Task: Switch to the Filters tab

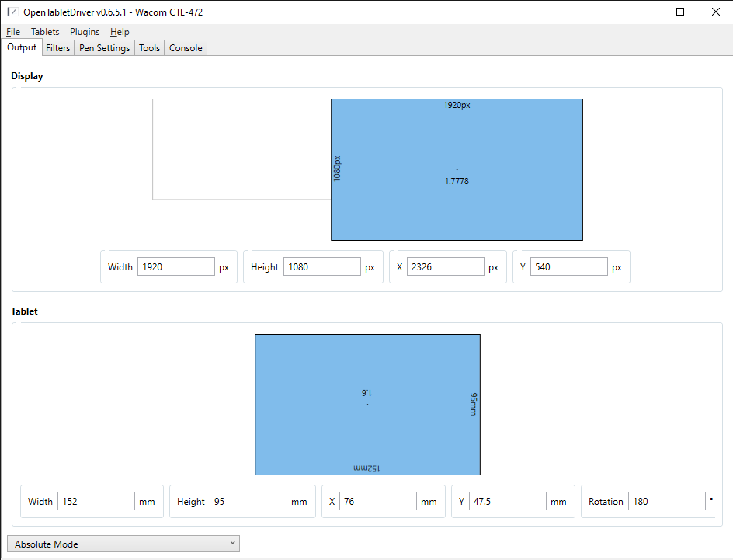Action: point(58,48)
